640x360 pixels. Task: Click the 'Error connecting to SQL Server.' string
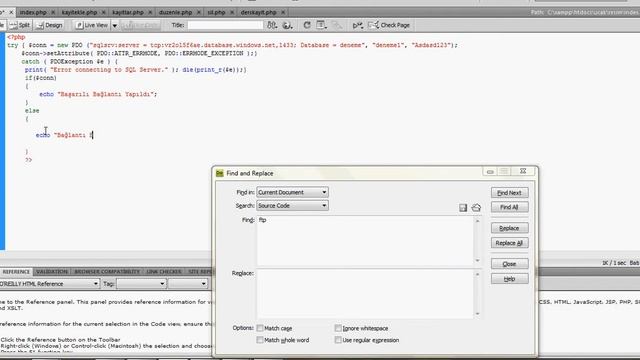pyautogui.click(x=109, y=70)
